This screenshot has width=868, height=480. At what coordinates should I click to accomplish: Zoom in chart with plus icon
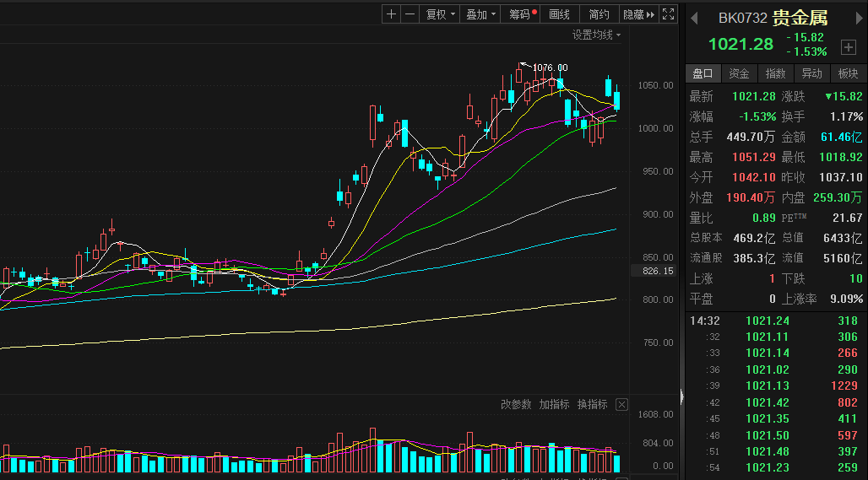coord(391,14)
